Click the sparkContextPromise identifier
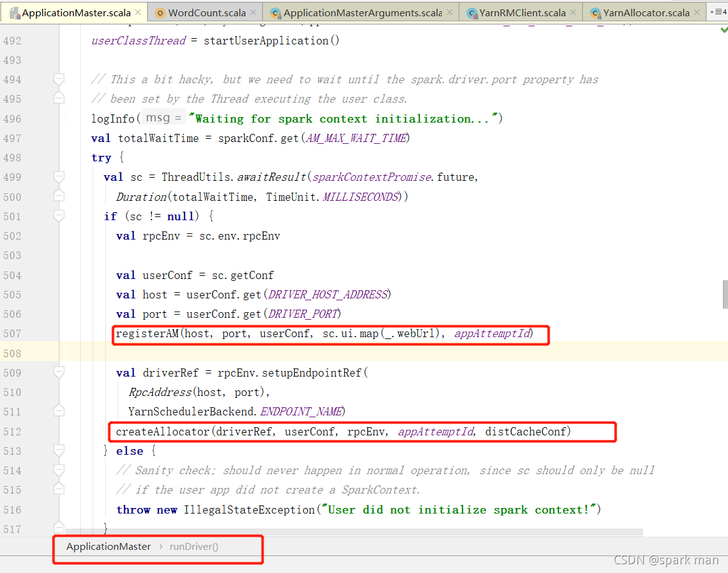 [372, 177]
